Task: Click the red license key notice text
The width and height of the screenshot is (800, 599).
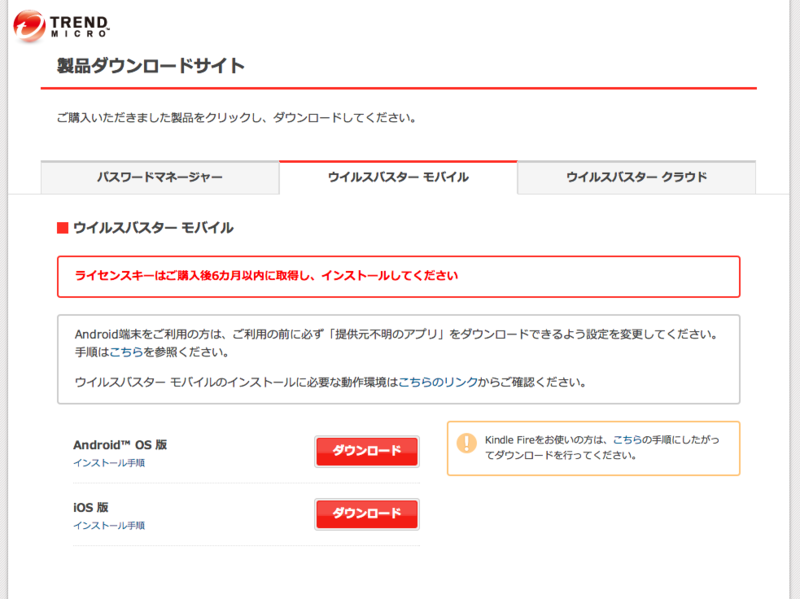Action: coord(266,276)
